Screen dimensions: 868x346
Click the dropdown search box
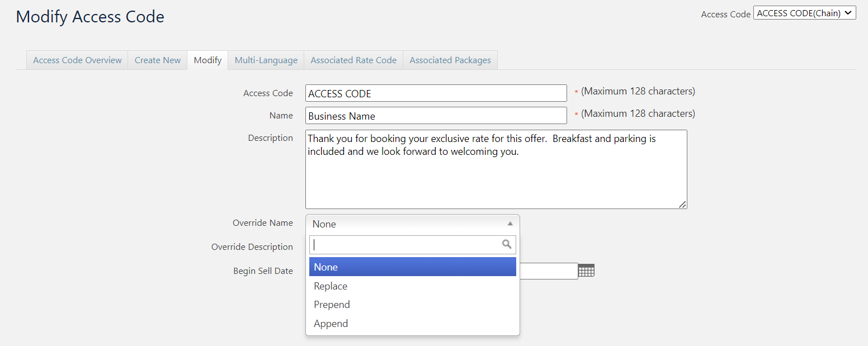coord(413,245)
